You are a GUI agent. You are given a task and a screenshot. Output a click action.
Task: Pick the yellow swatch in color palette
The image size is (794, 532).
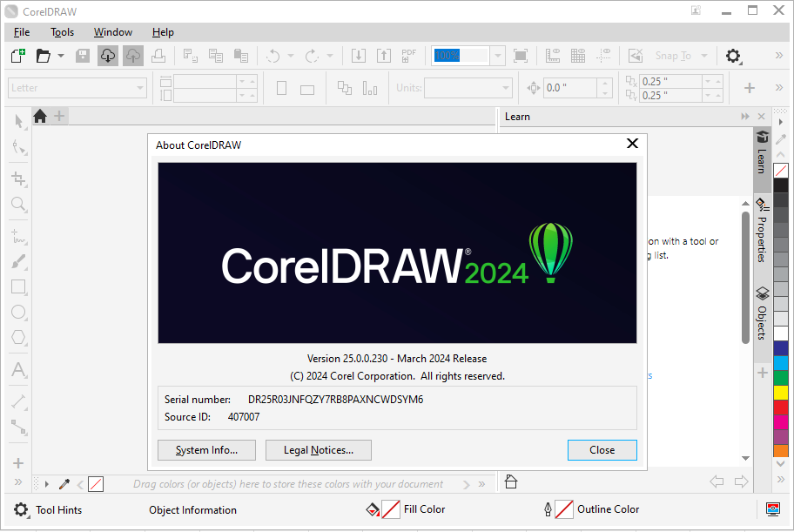coord(781,393)
